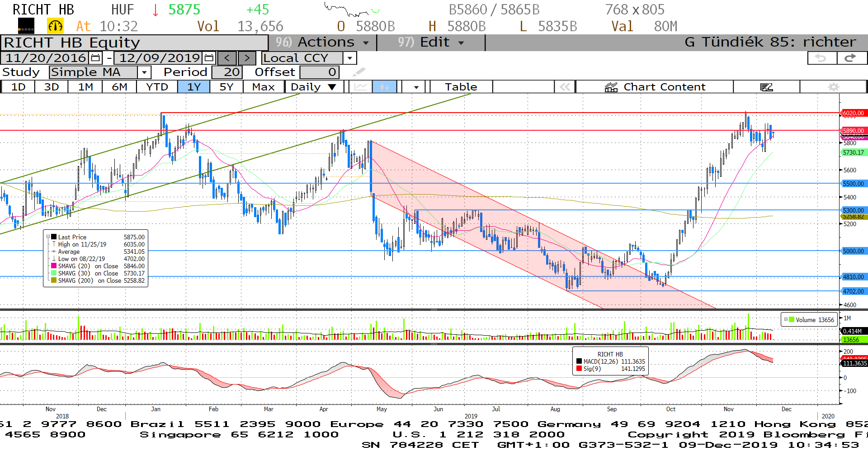
Task: Click the black monitor icon under RICHT
Action: pos(26,26)
